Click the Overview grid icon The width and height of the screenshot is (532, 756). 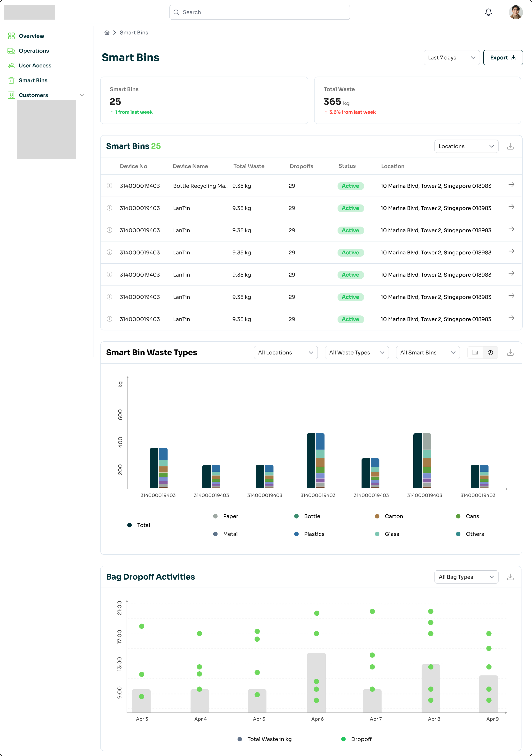tap(11, 36)
